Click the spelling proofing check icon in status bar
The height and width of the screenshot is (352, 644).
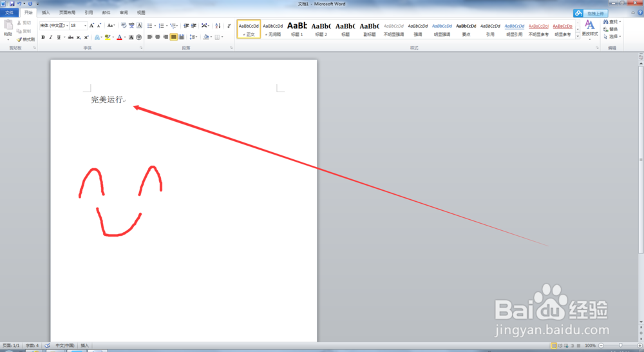click(47, 346)
